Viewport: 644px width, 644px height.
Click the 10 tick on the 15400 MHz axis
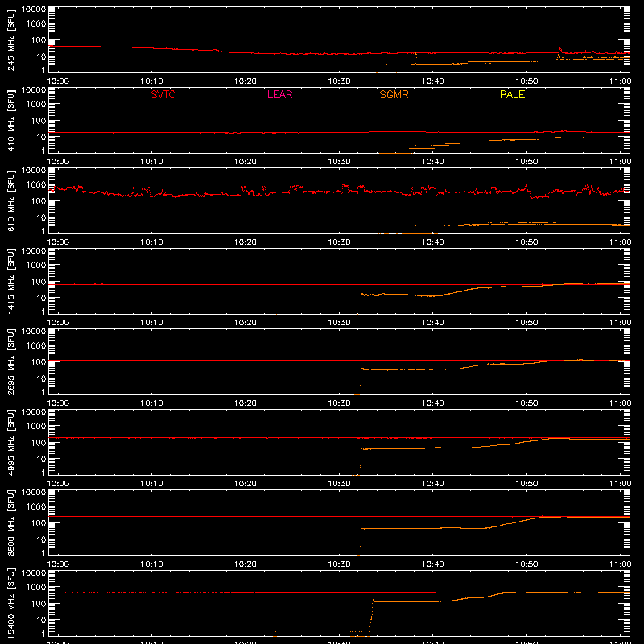pyautogui.click(x=41, y=620)
